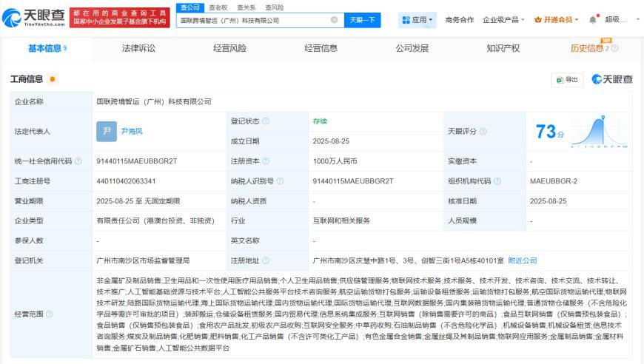
Task: Open legal representative 尹海凤 profile link
Action: [x=132, y=131]
